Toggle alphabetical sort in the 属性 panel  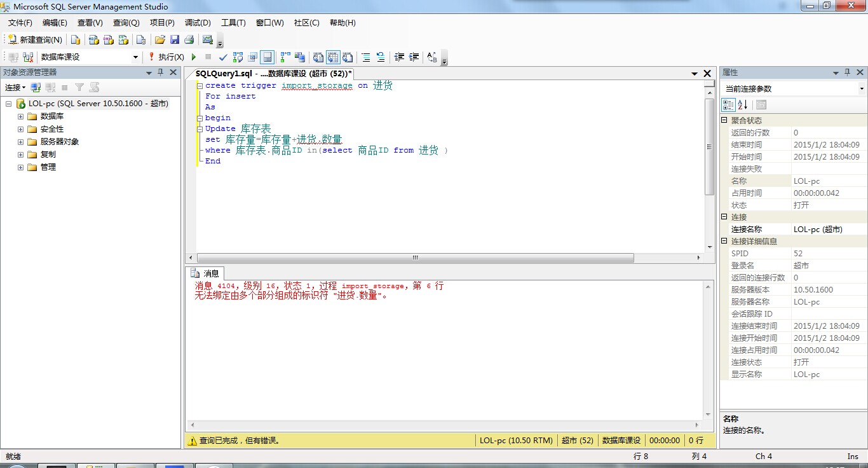(742, 105)
